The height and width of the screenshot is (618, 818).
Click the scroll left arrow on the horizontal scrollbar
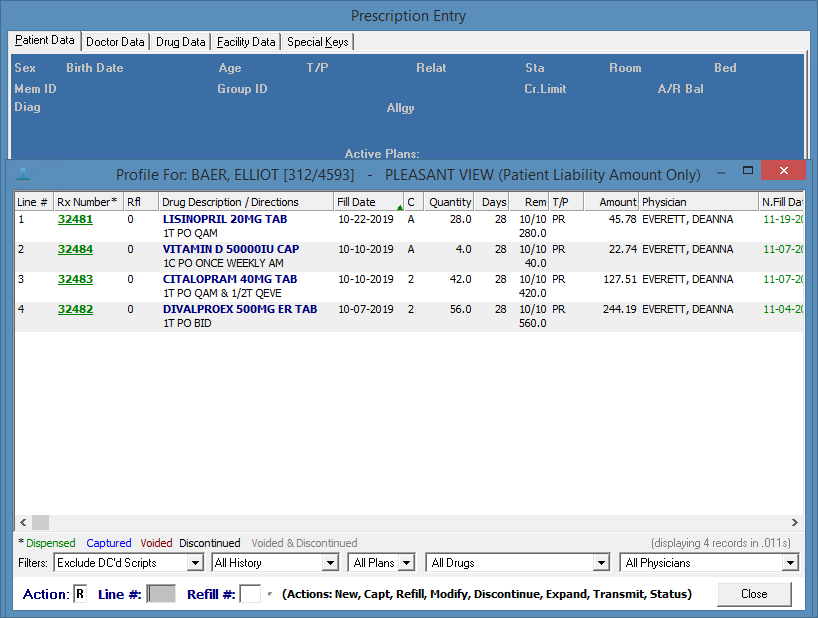coord(22,522)
